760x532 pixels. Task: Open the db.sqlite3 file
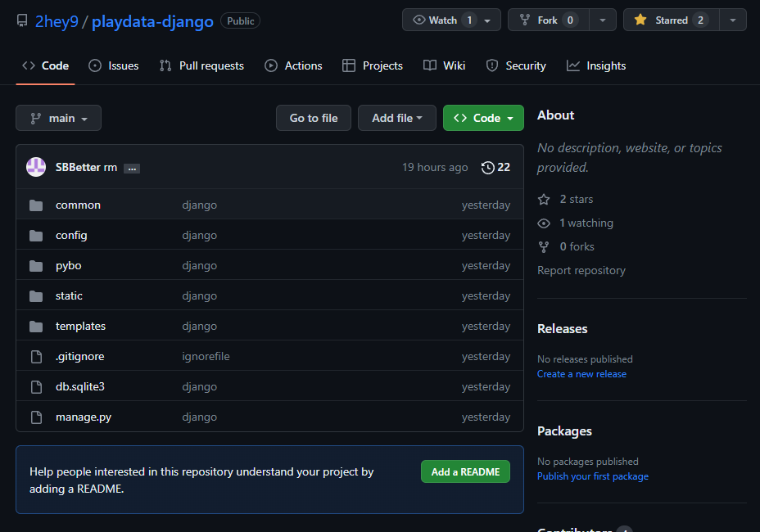[80, 386]
